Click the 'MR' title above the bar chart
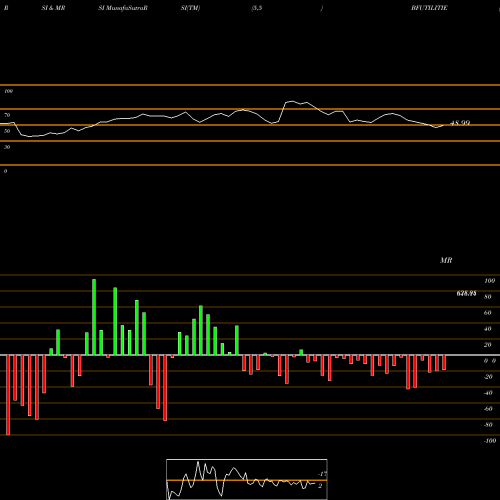Image resolution: width=500 pixels, height=500 pixels. [446, 260]
